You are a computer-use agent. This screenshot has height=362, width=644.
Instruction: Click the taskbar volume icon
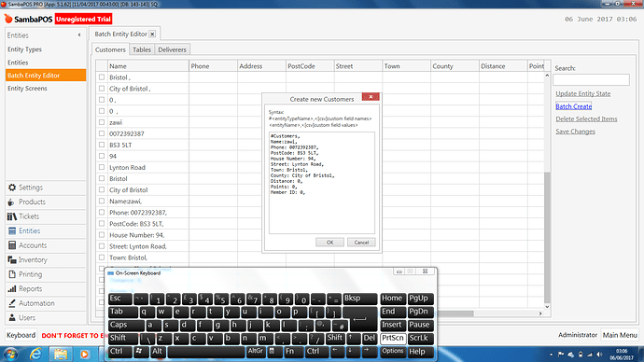click(599, 355)
